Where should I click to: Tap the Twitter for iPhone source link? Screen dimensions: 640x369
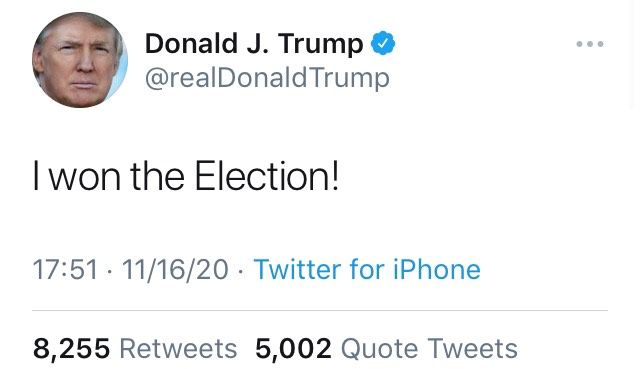[367, 270]
